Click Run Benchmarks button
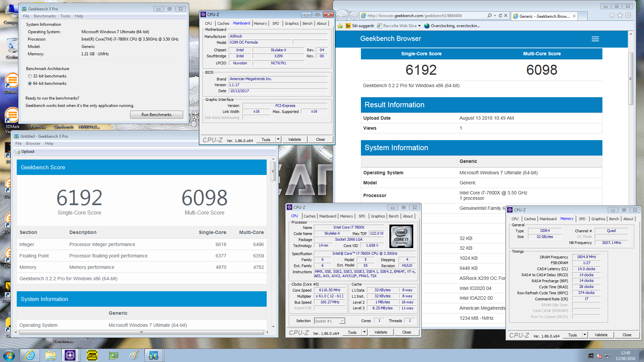Image resolution: width=644 pixels, height=362 pixels. coord(156,115)
